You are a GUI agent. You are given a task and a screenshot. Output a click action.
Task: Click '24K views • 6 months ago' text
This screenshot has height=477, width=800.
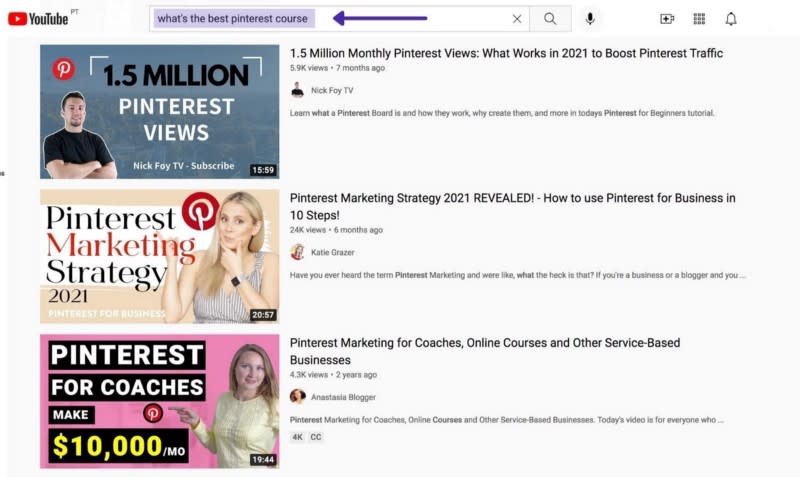[x=336, y=230]
